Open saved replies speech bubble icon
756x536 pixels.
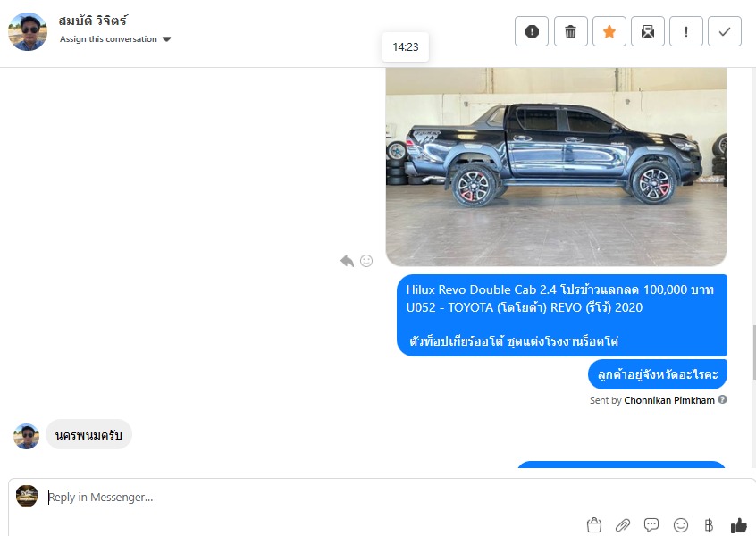(x=651, y=525)
